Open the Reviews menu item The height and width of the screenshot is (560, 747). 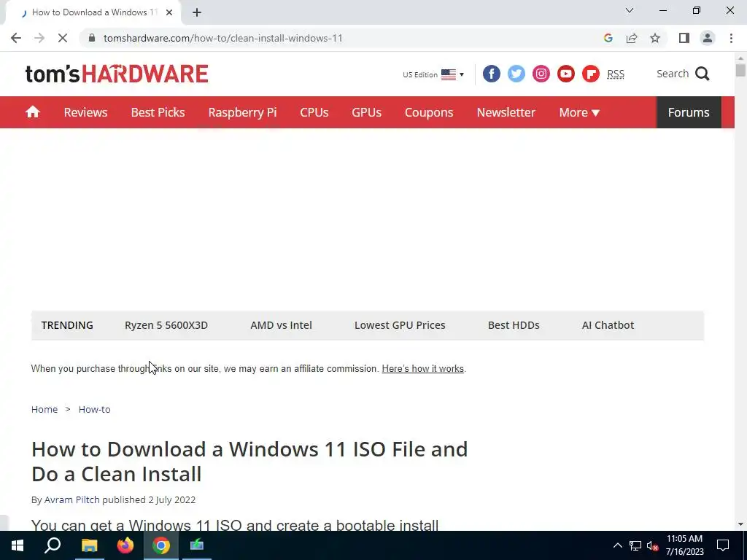tap(86, 112)
